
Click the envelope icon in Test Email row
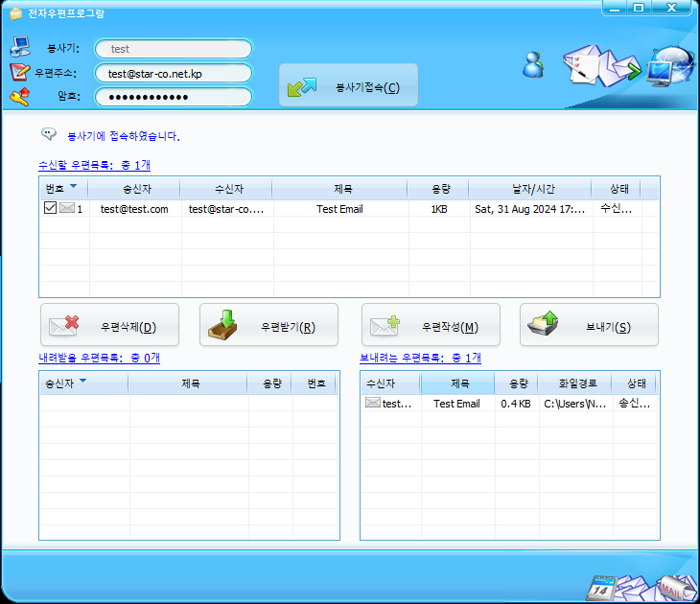(66, 209)
